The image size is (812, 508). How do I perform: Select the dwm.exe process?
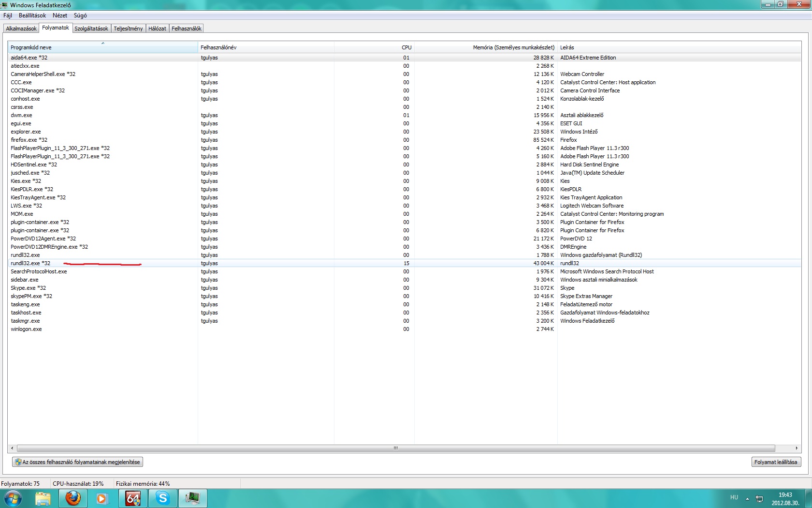(x=404, y=115)
